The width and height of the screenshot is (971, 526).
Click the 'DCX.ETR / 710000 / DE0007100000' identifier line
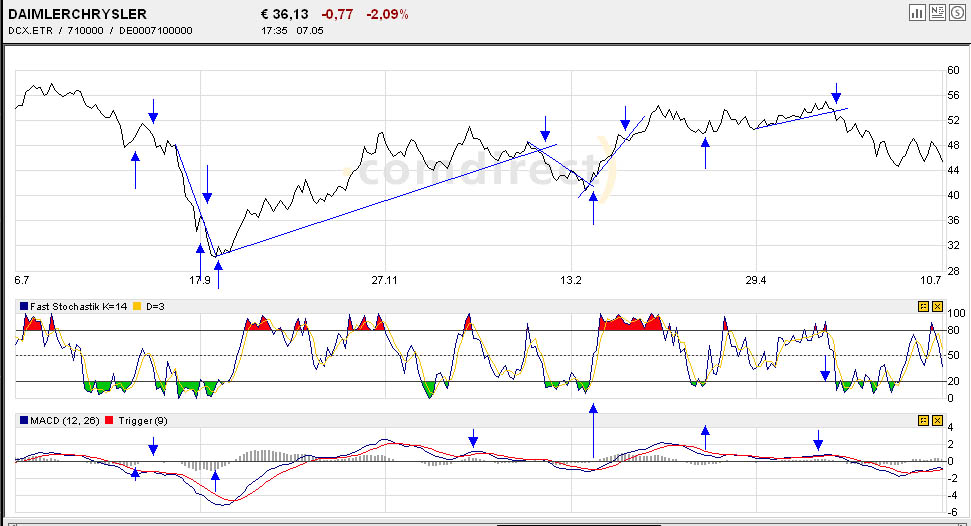coord(100,30)
